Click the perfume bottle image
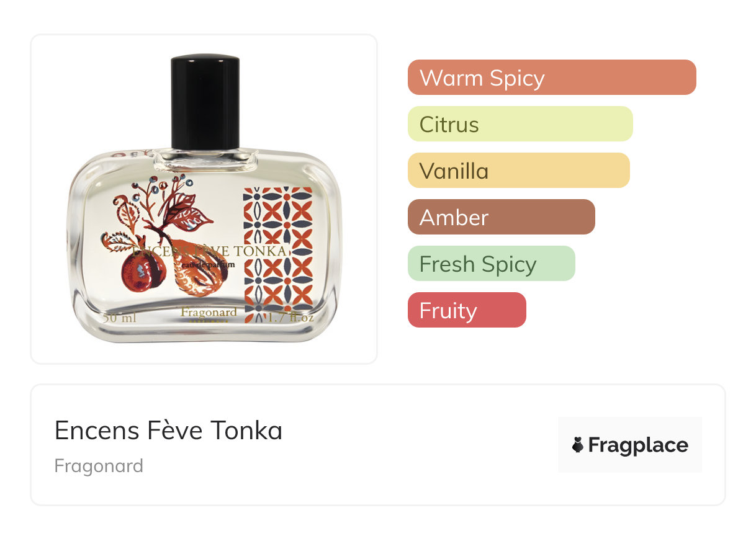 coord(204,199)
